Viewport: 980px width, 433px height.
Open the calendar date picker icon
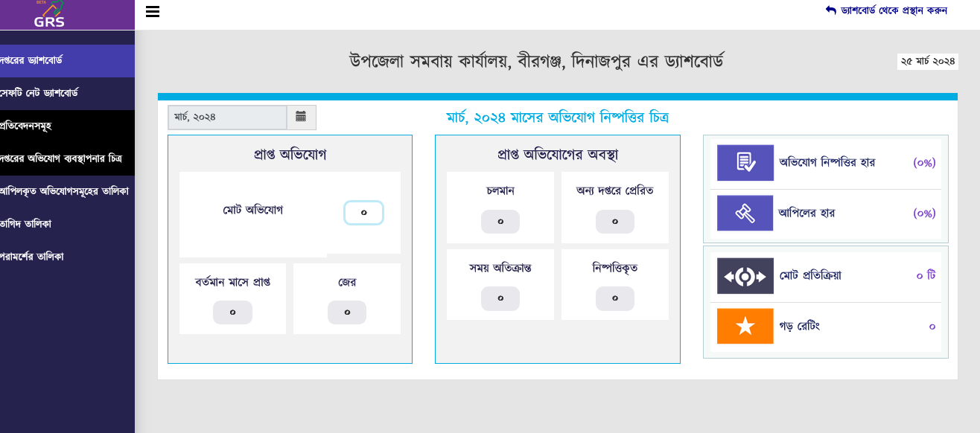(301, 117)
